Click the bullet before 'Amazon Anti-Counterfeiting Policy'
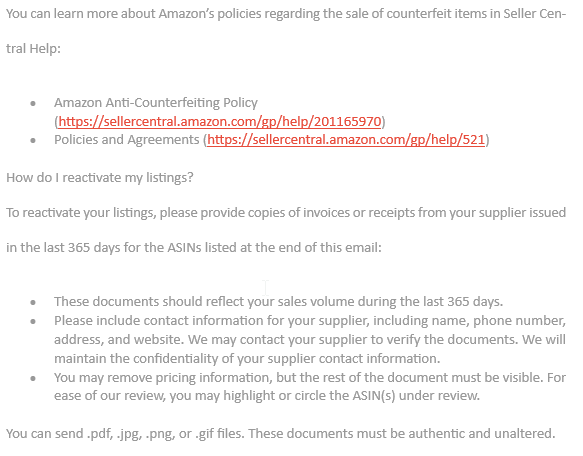 pos(33,104)
